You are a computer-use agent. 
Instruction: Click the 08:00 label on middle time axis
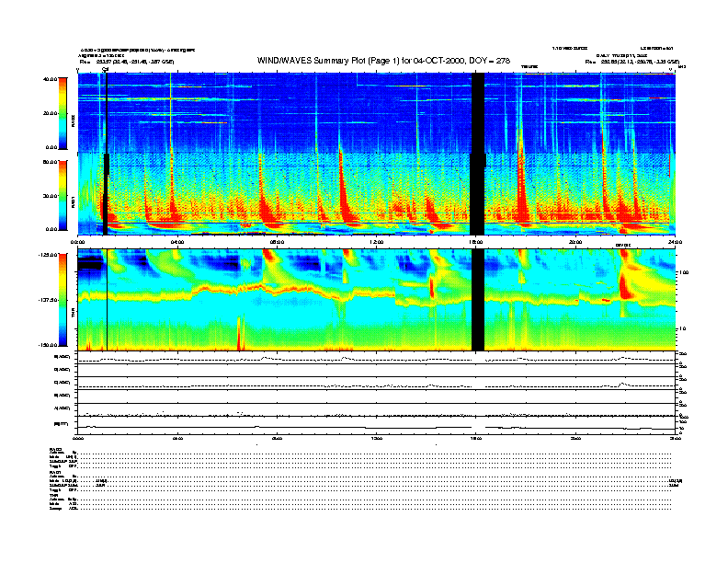pos(278,242)
